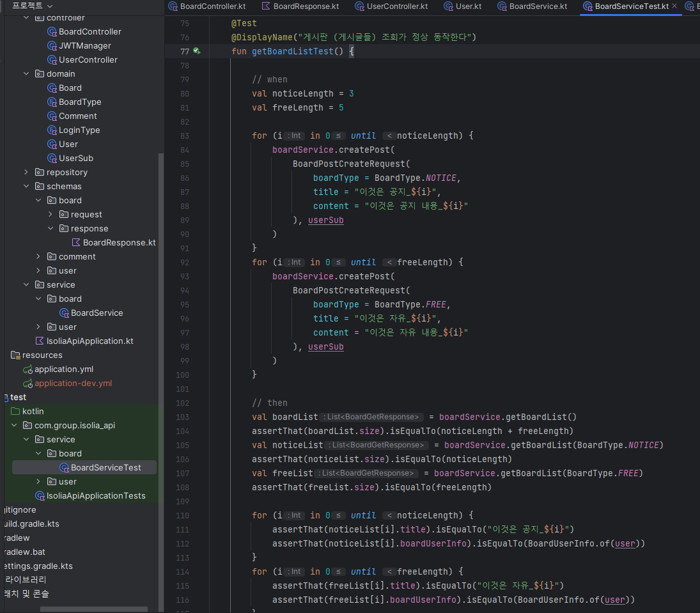
Task: Expand the comment folder
Action: 38,256
